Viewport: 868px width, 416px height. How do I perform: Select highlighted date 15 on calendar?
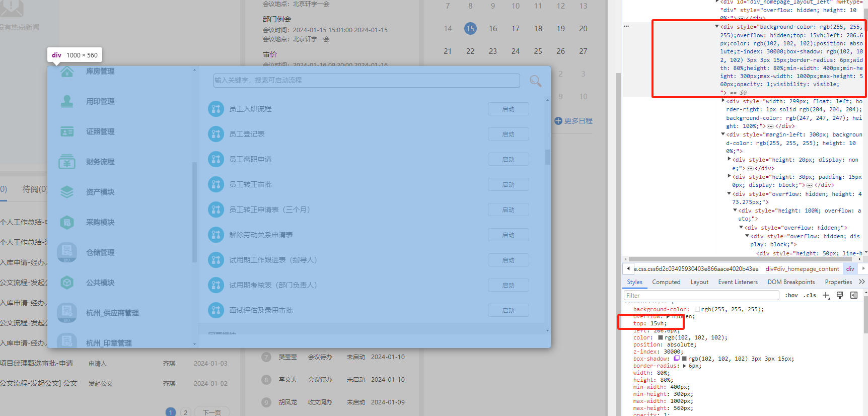470,29
